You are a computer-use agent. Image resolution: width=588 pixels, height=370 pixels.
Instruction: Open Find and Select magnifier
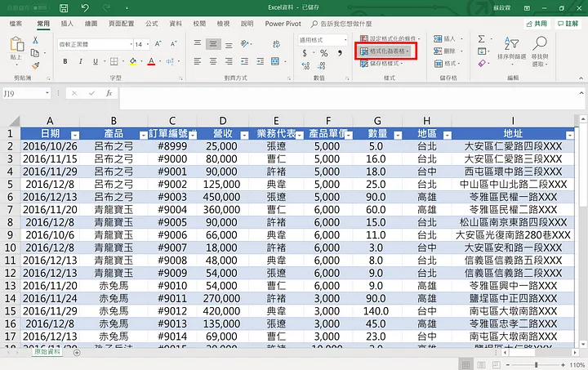tap(540, 51)
